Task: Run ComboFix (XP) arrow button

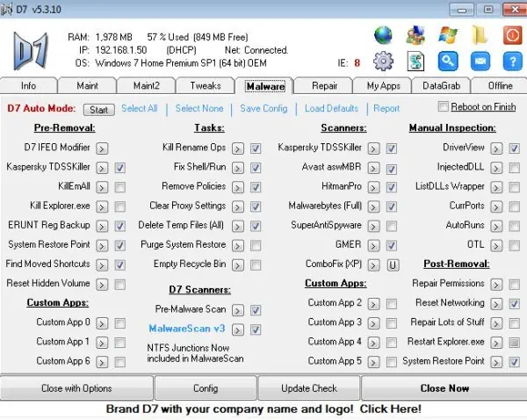Action: 373,265
